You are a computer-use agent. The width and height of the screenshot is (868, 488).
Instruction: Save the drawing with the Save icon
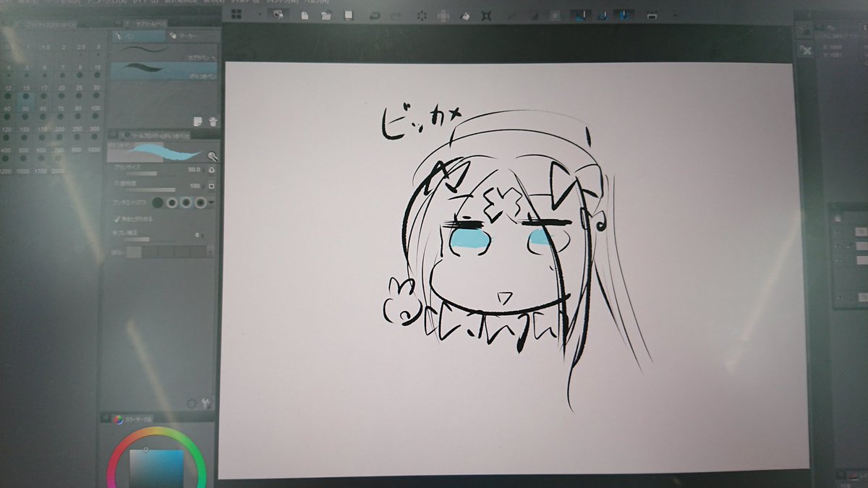pos(348,14)
